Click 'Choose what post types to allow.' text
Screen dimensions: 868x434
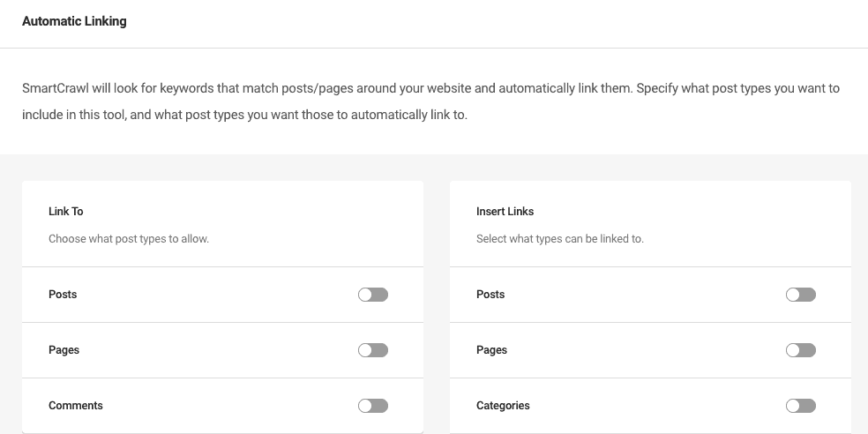129,239
